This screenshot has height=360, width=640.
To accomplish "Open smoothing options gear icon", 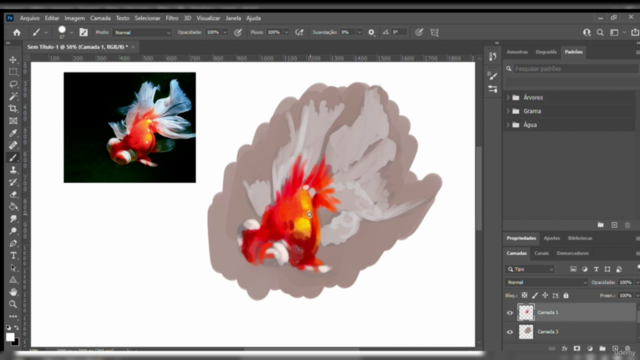I will click(371, 32).
